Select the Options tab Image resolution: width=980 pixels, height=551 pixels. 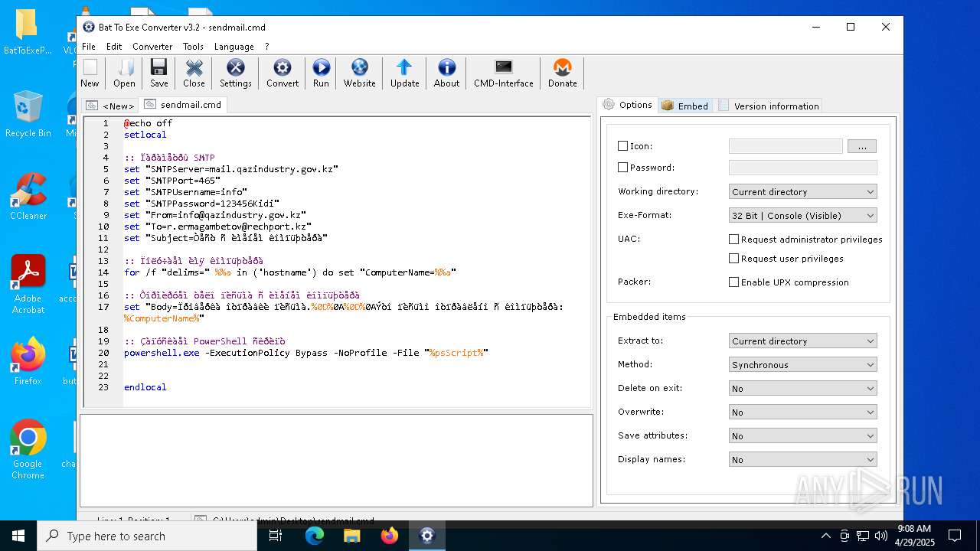(x=628, y=105)
